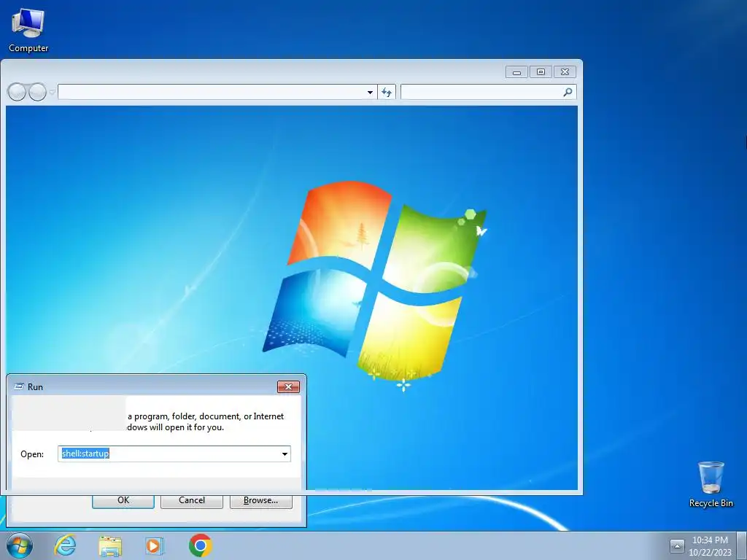Open the recent pages dropdown arrow

pos(52,93)
